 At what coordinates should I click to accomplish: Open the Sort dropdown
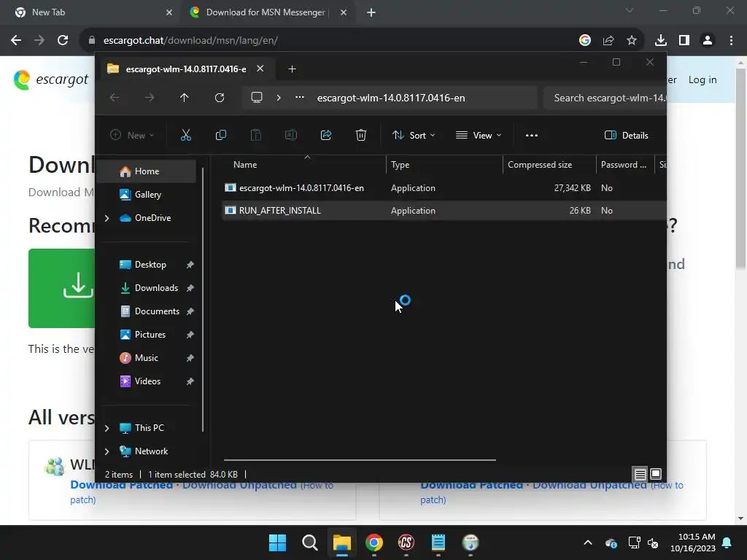point(414,135)
